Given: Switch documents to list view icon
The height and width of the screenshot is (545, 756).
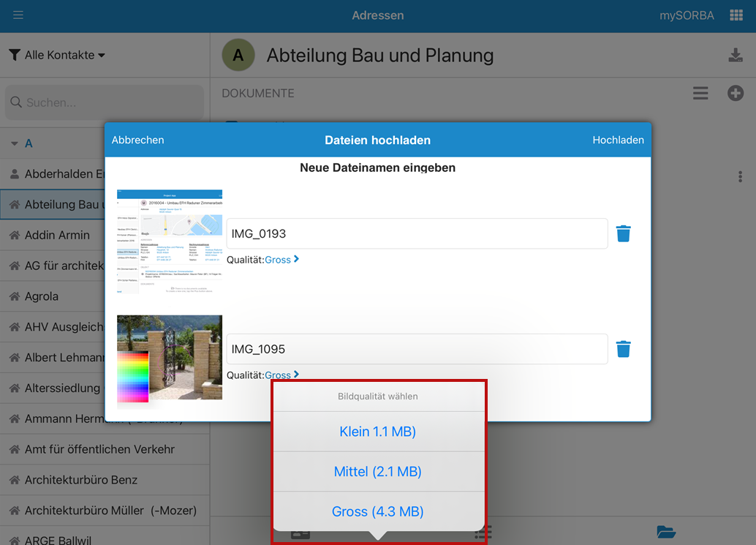Looking at the screenshot, I should 700,93.
